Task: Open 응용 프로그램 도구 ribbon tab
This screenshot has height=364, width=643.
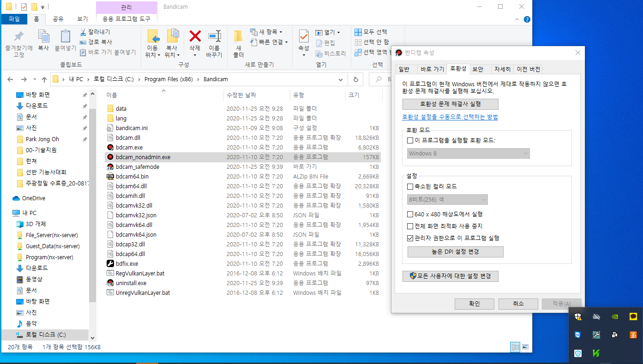Action: point(126,19)
